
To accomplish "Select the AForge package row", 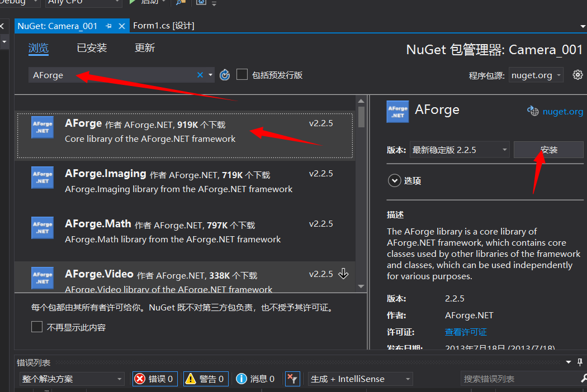I will tap(185, 135).
